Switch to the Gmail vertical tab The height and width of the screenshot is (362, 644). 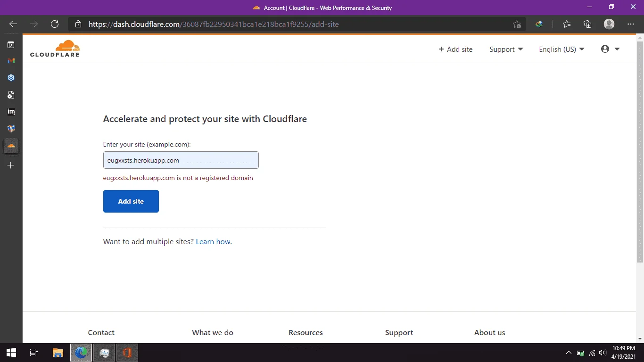(11, 61)
